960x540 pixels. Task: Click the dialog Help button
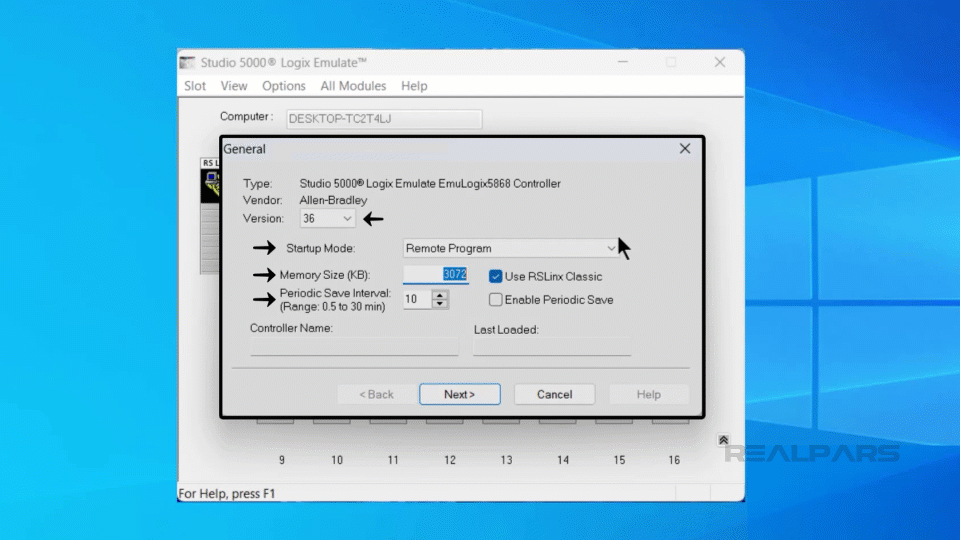pyautogui.click(x=648, y=394)
